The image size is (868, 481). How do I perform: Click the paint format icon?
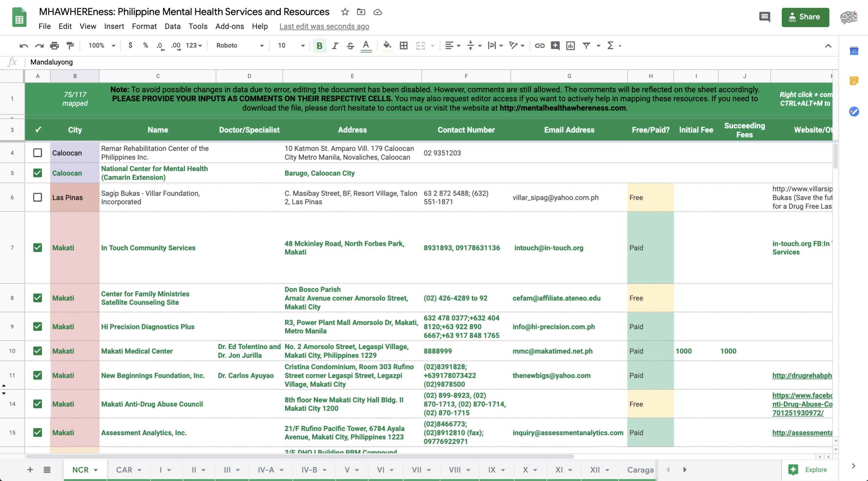[x=70, y=46]
